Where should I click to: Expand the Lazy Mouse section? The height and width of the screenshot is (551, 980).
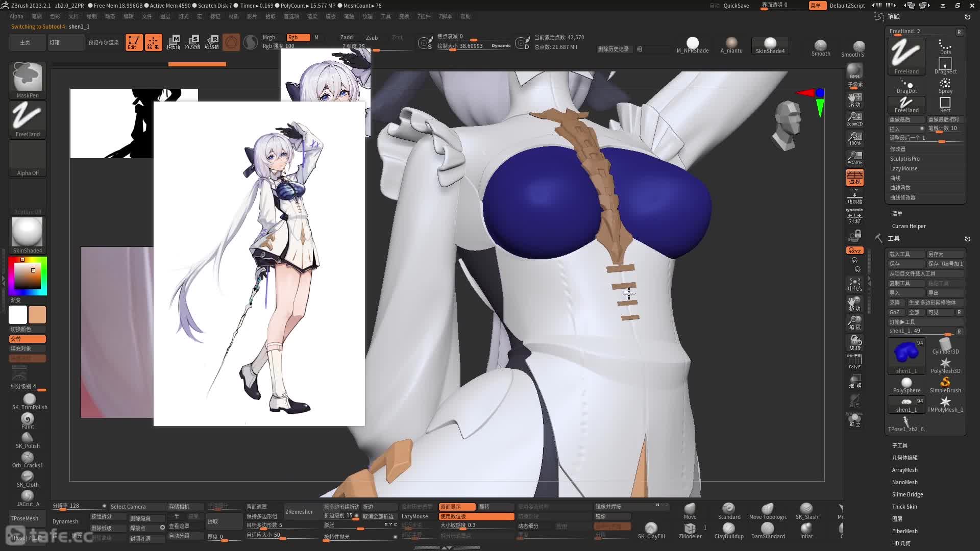click(904, 168)
